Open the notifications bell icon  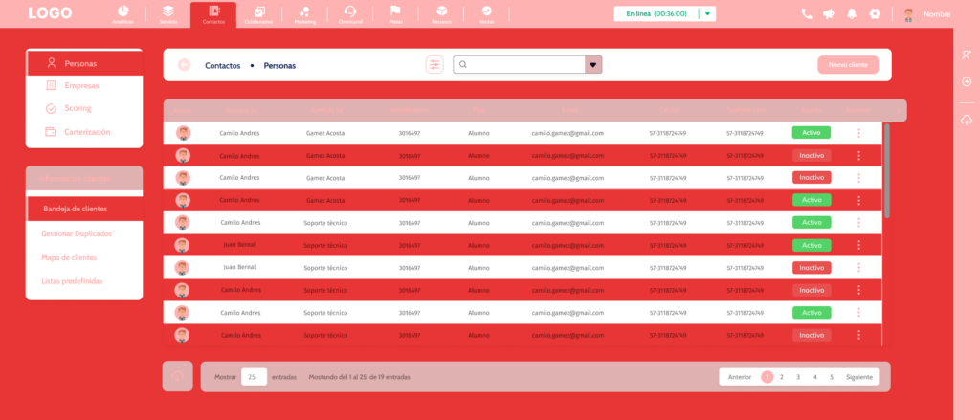point(851,14)
